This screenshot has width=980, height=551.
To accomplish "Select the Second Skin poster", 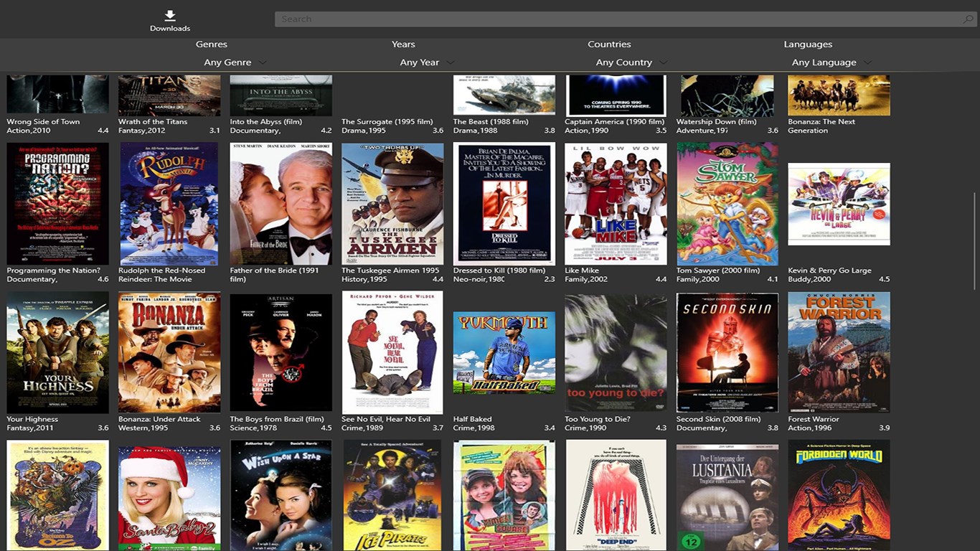I will click(727, 352).
